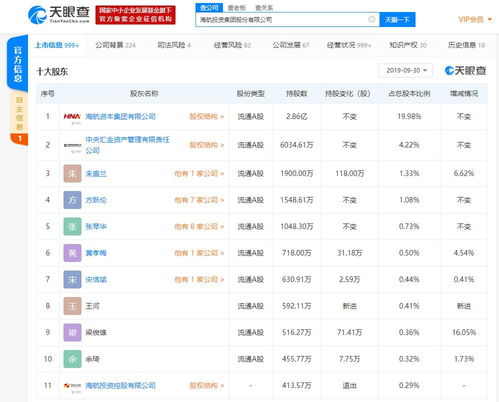Open shareholder 黄孝梅's profile link

tap(96, 253)
